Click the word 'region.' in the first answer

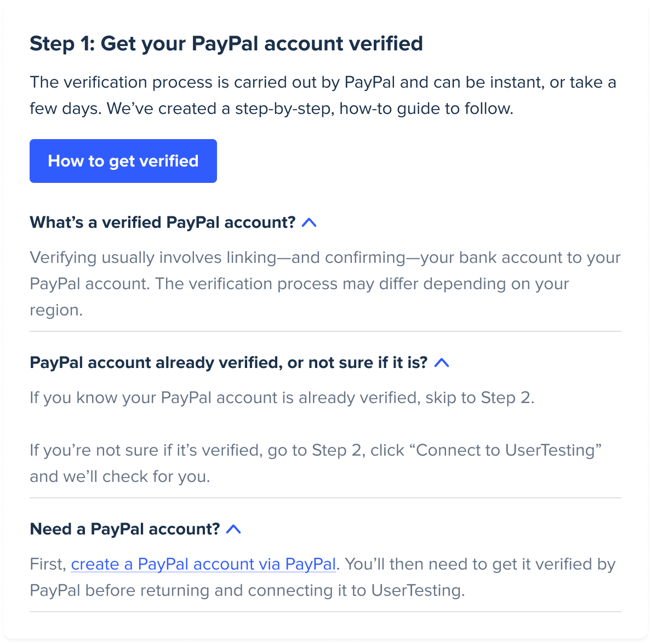click(x=56, y=310)
